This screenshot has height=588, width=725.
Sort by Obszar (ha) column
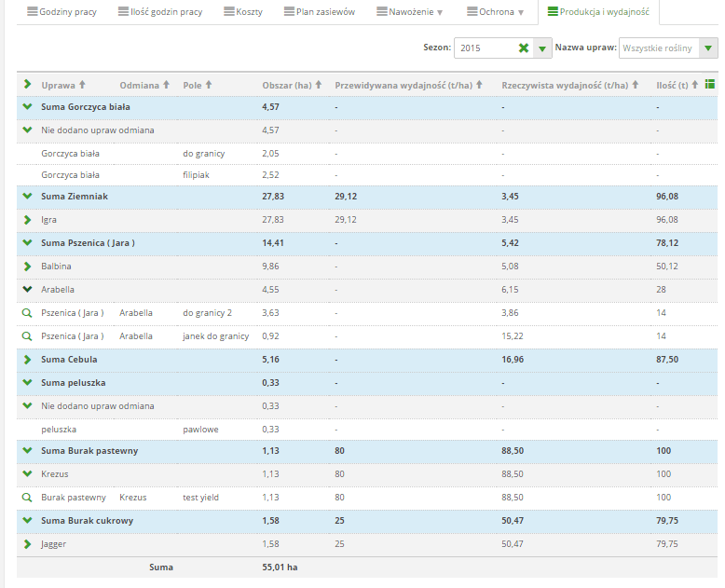click(x=292, y=85)
